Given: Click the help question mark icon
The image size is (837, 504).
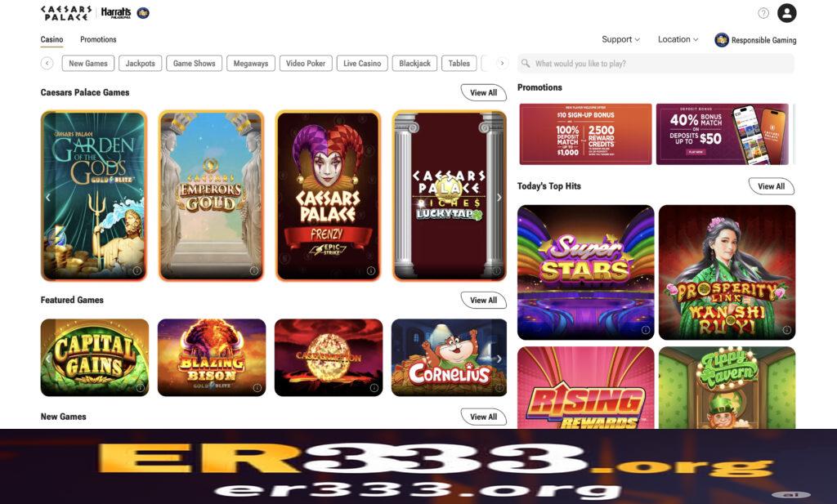Looking at the screenshot, I should point(763,13).
